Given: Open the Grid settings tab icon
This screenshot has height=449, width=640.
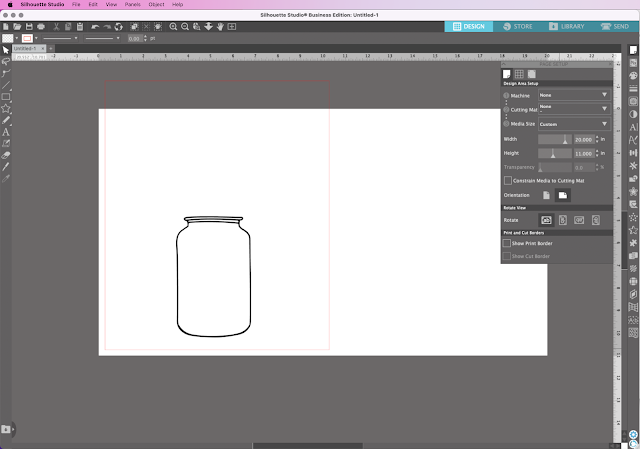Looking at the screenshot, I should 519,74.
